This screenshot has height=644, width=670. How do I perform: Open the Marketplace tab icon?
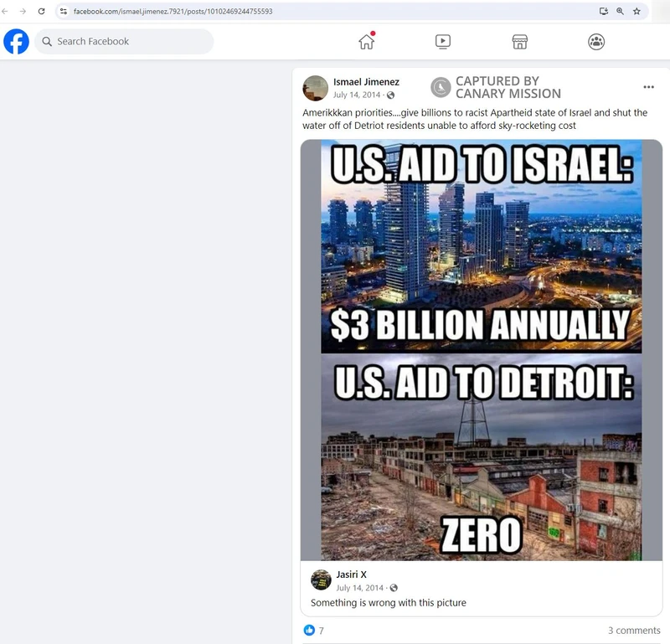point(519,41)
